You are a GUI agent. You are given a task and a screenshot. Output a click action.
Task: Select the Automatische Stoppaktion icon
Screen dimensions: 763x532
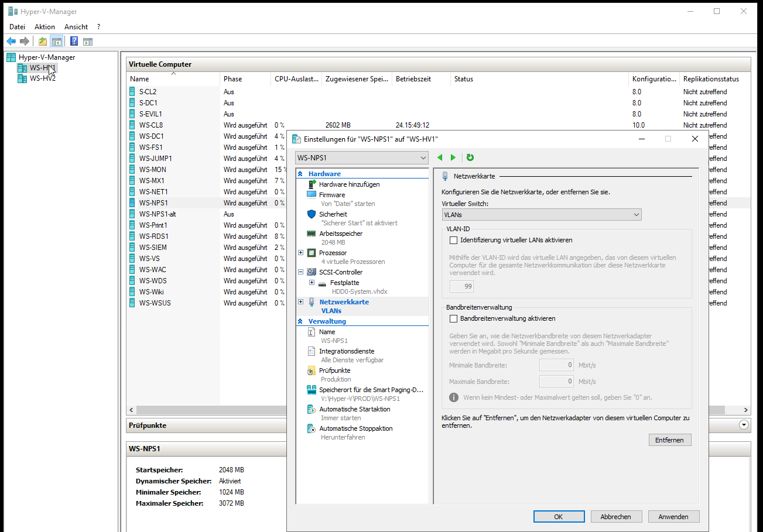tap(312, 428)
